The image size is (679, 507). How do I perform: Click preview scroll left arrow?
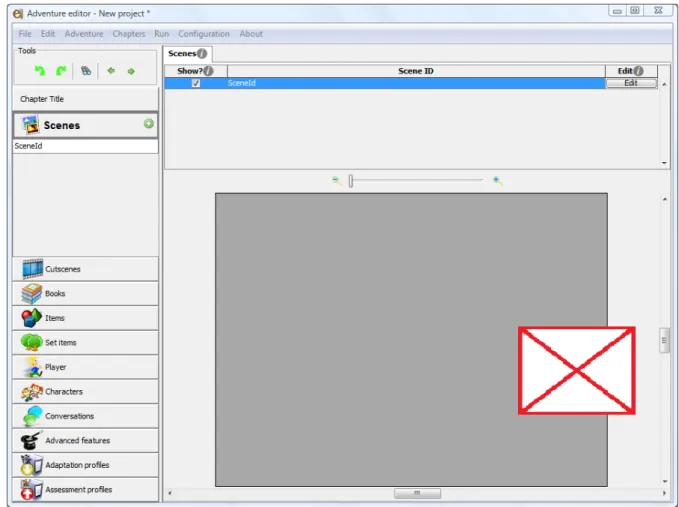tap(170, 493)
